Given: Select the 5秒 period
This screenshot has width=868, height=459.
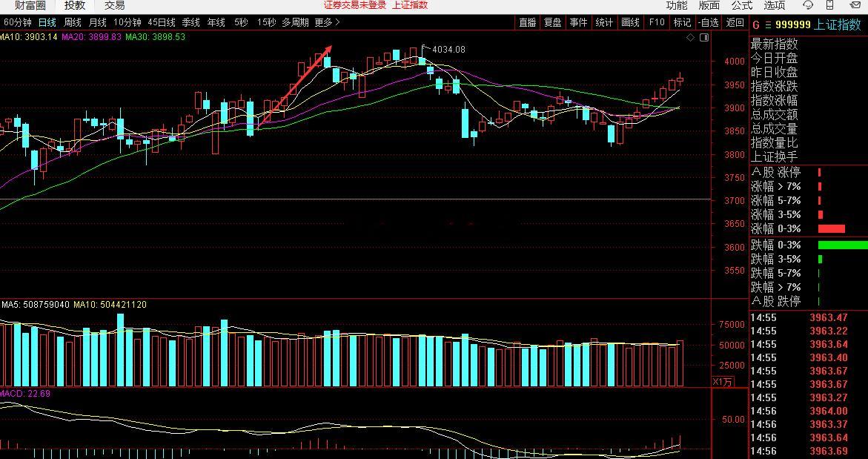Looking at the screenshot, I should click(241, 23).
